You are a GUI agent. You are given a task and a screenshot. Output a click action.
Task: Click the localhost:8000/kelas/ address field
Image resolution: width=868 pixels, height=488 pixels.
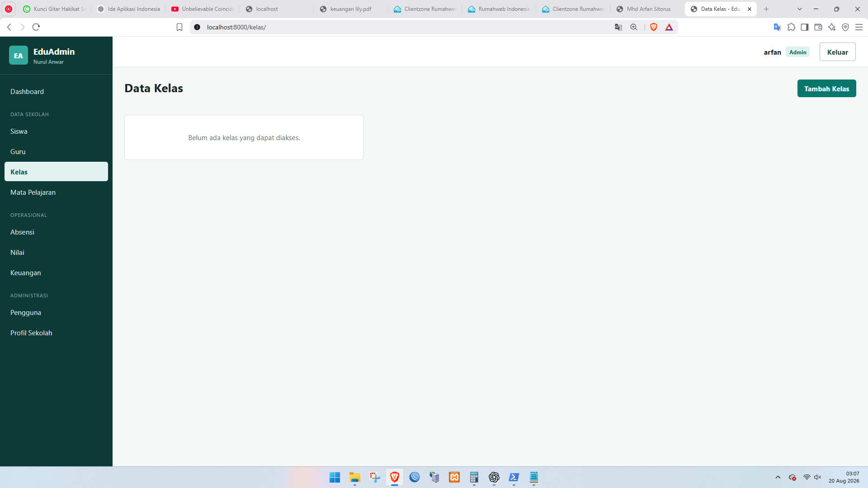pyautogui.click(x=407, y=27)
